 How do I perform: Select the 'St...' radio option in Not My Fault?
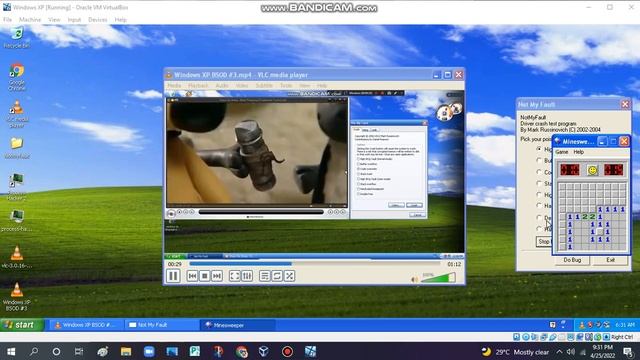pos(539,183)
